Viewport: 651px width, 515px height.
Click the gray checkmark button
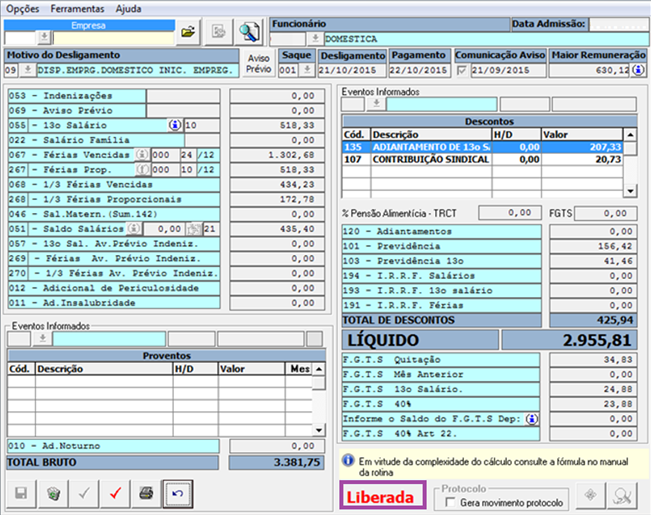pyautogui.click(x=84, y=493)
